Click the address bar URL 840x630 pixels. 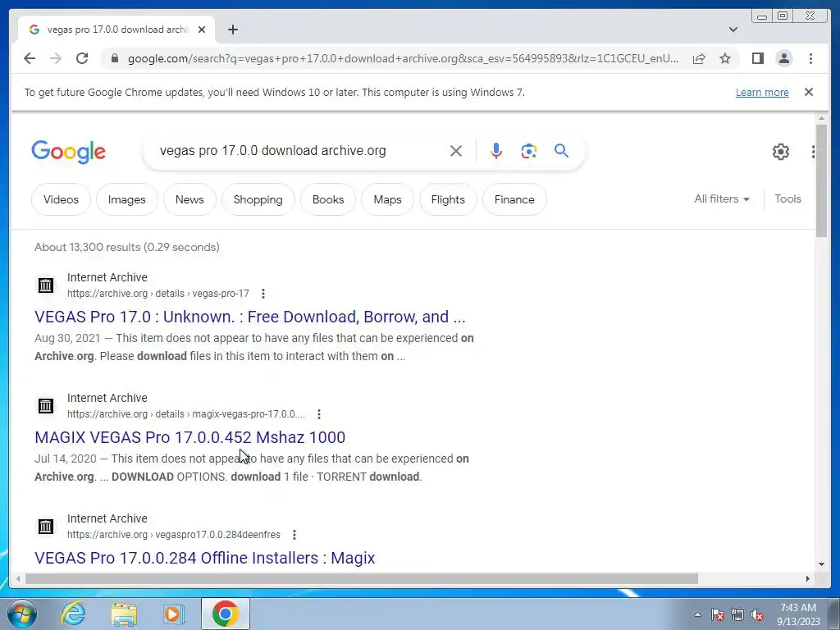(x=403, y=58)
